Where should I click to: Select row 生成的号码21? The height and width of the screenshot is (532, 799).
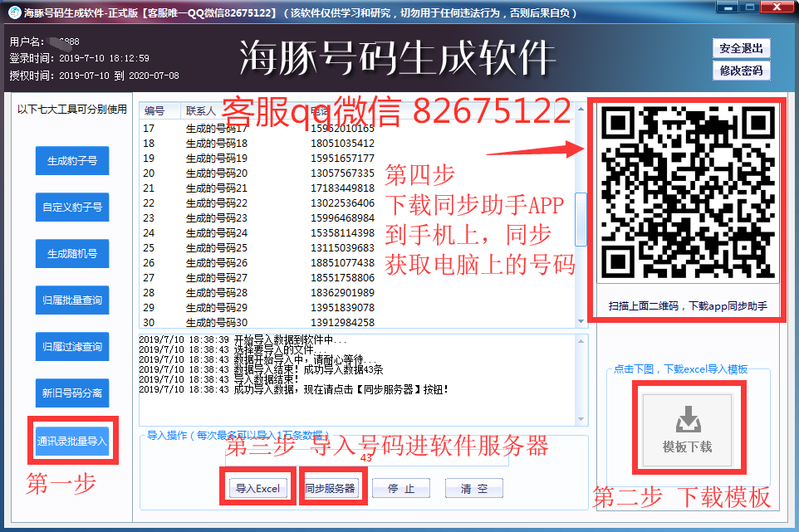(356, 188)
